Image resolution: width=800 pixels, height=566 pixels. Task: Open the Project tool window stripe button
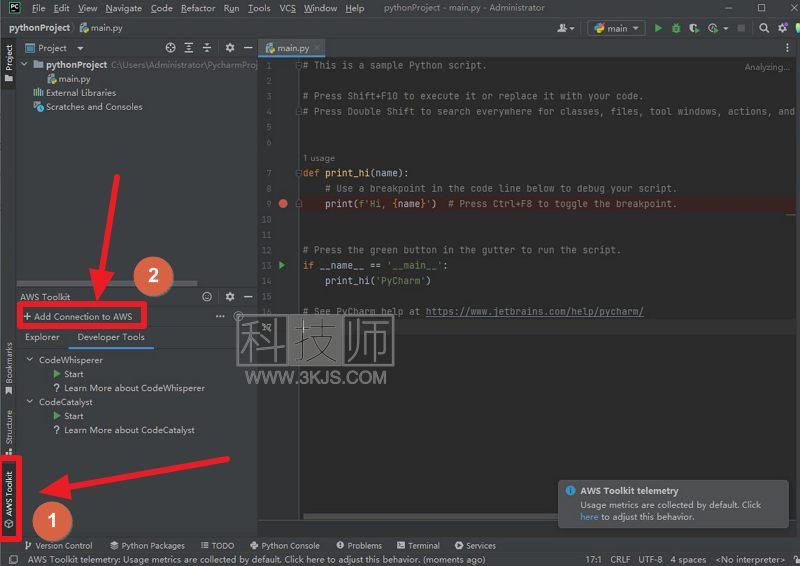click(9, 63)
